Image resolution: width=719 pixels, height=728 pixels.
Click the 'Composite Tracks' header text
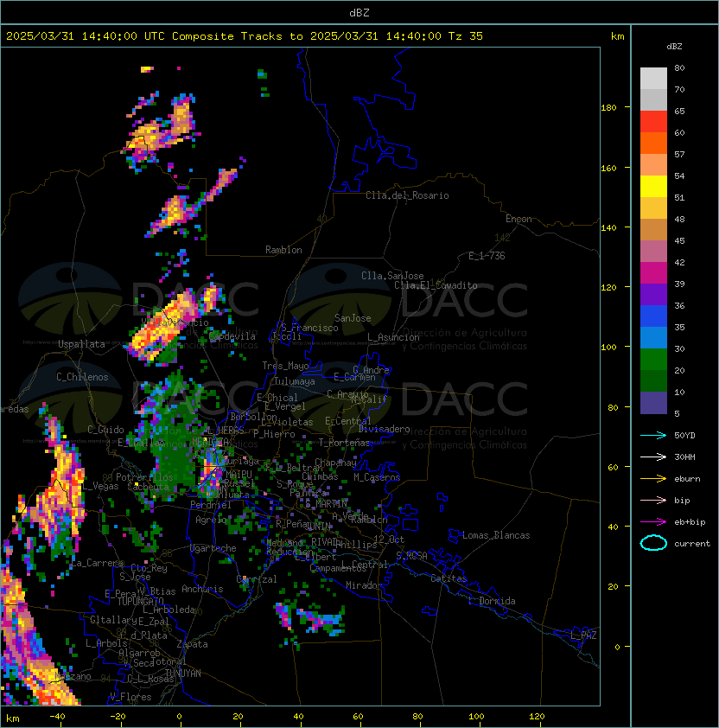click(x=227, y=36)
